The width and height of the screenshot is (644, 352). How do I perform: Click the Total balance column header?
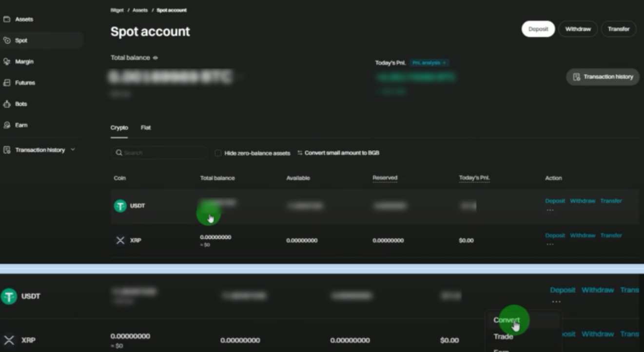(217, 178)
